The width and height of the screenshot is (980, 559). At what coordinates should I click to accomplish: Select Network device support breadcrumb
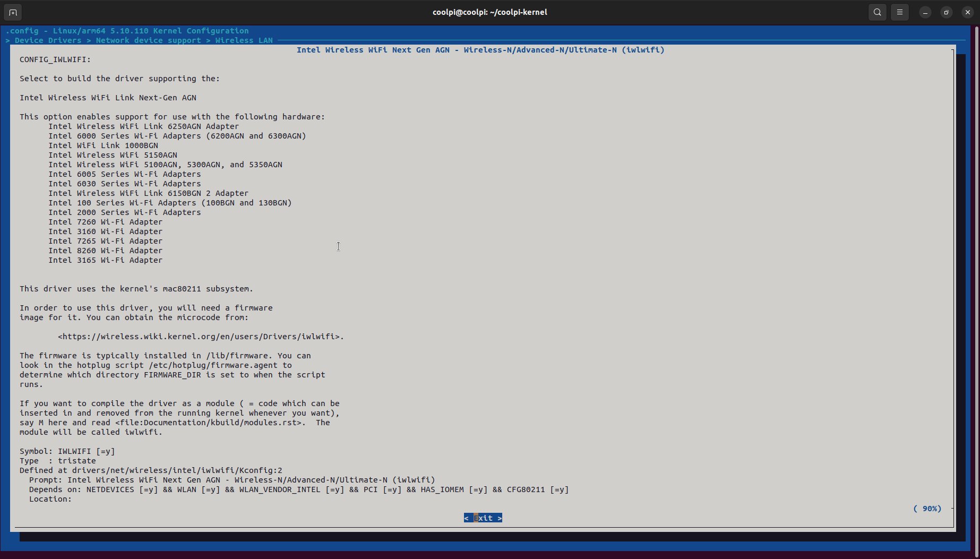coord(149,40)
